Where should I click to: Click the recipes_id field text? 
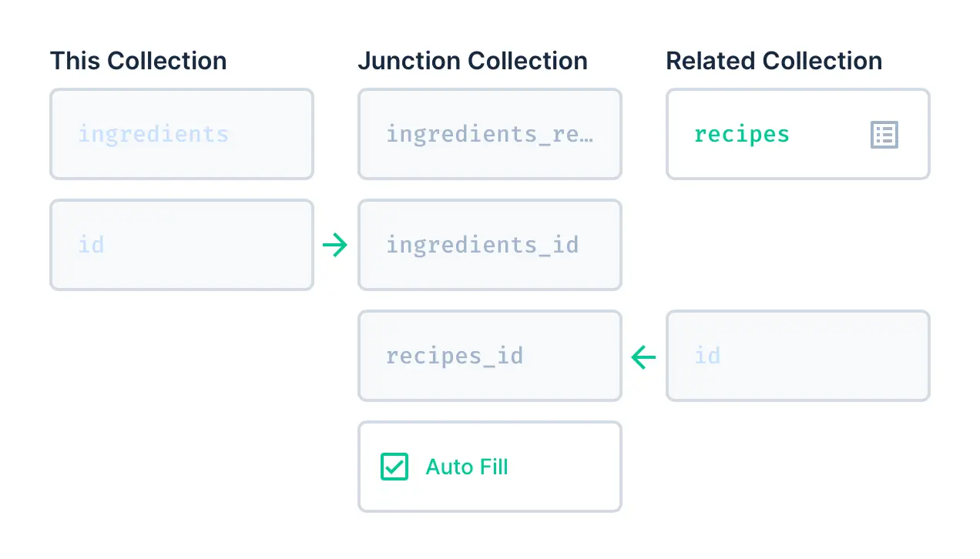click(455, 356)
